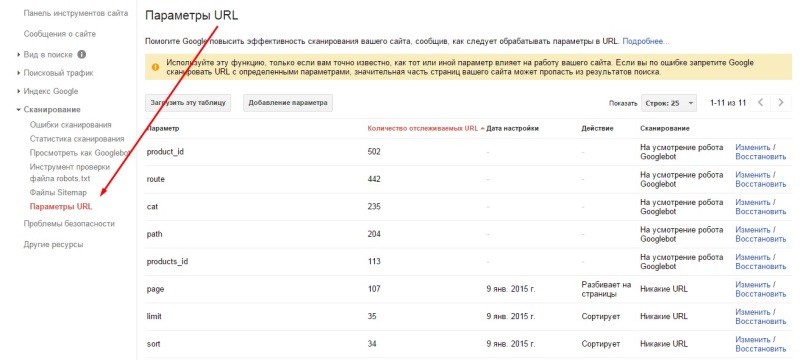Click Изменить for path row
The height and width of the screenshot is (360, 800).
(753, 230)
